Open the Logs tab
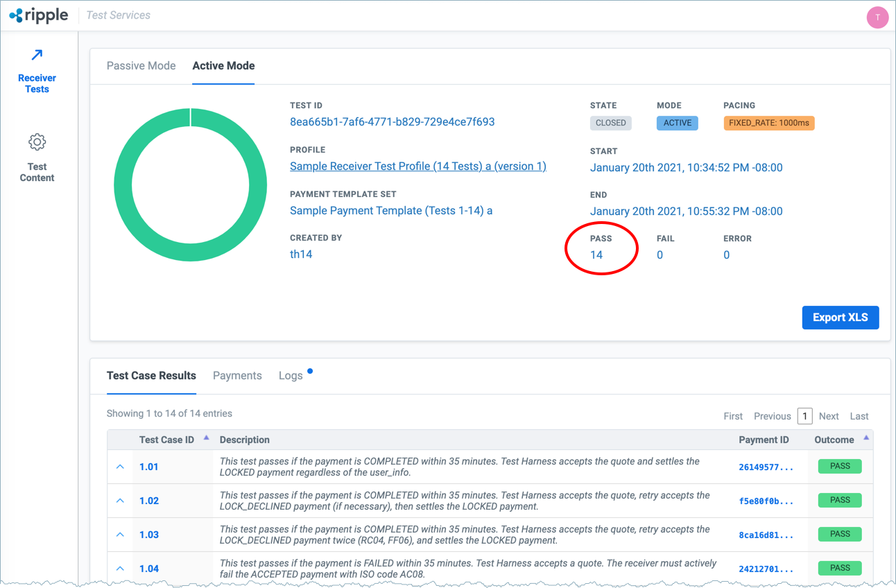 tap(291, 376)
